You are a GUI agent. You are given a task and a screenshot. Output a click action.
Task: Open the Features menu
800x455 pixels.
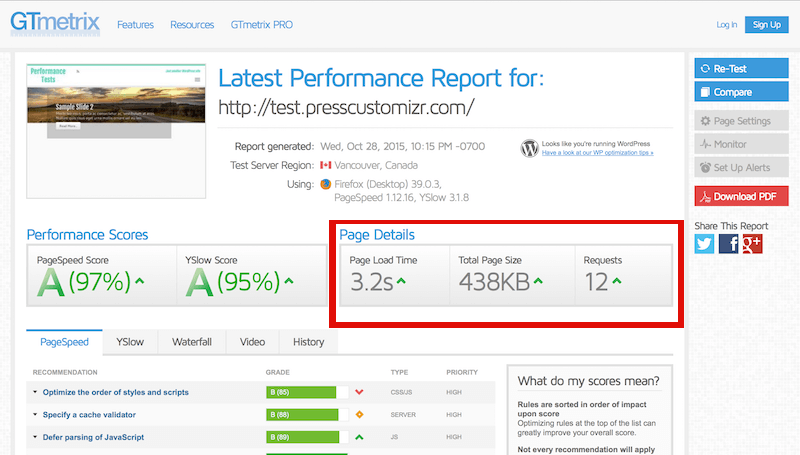pyautogui.click(x=135, y=24)
